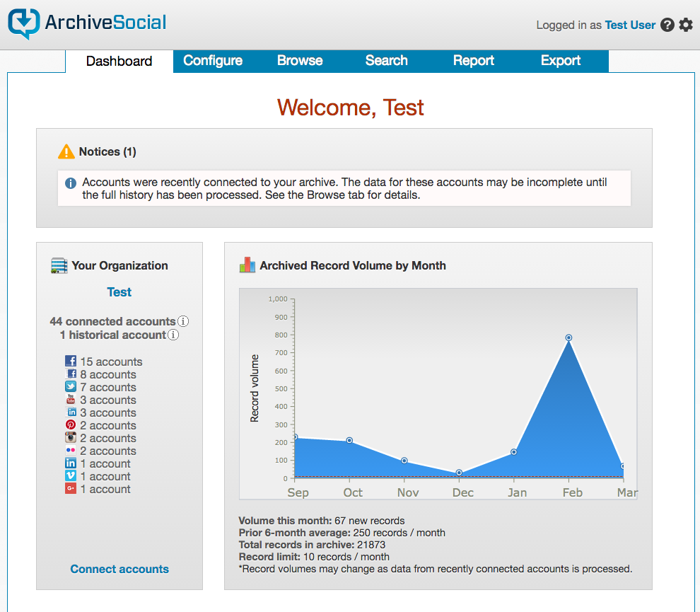The height and width of the screenshot is (612, 700).
Task: Switch to the Dashboard tab
Action: [x=119, y=61]
